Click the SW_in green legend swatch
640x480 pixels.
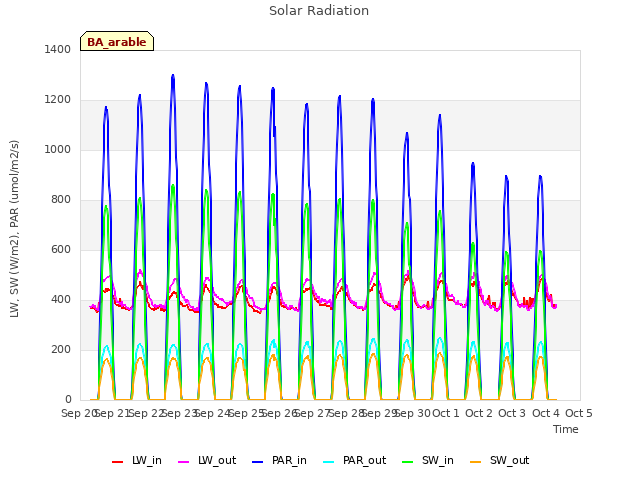408,462
